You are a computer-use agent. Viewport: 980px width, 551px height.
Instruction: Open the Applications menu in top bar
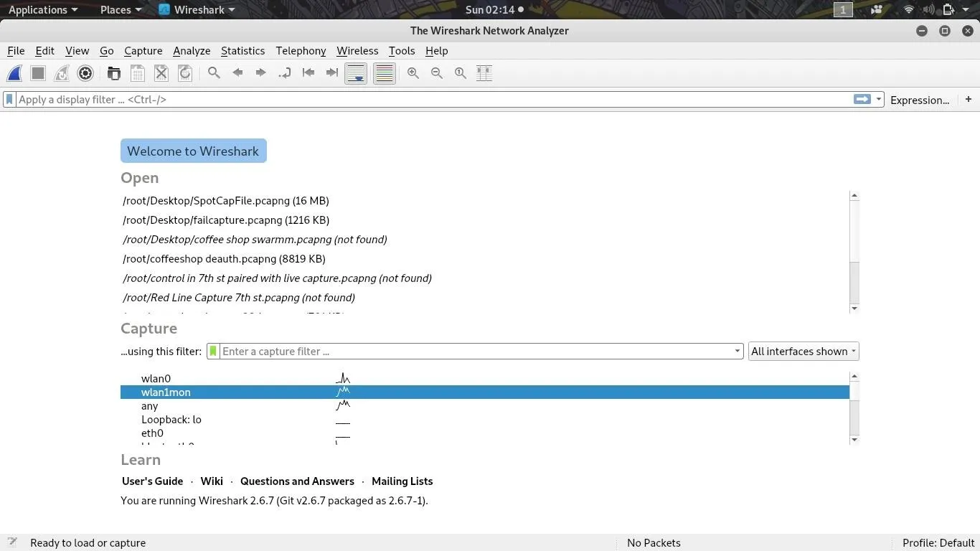point(43,9)
